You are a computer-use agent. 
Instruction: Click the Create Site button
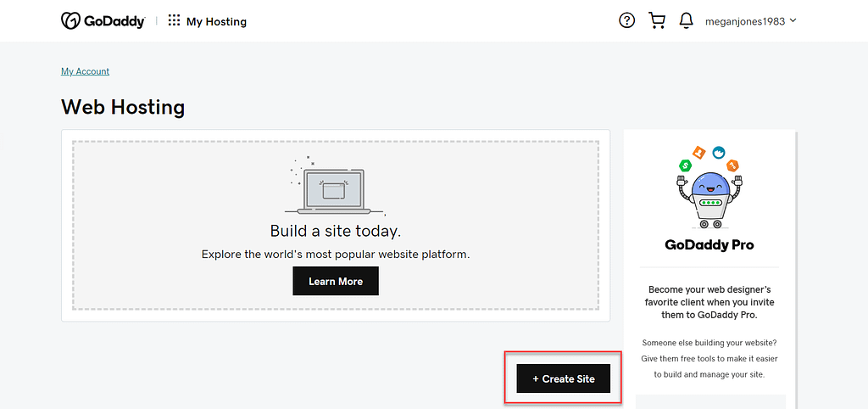pyautogui.click(x=564, y=378)
